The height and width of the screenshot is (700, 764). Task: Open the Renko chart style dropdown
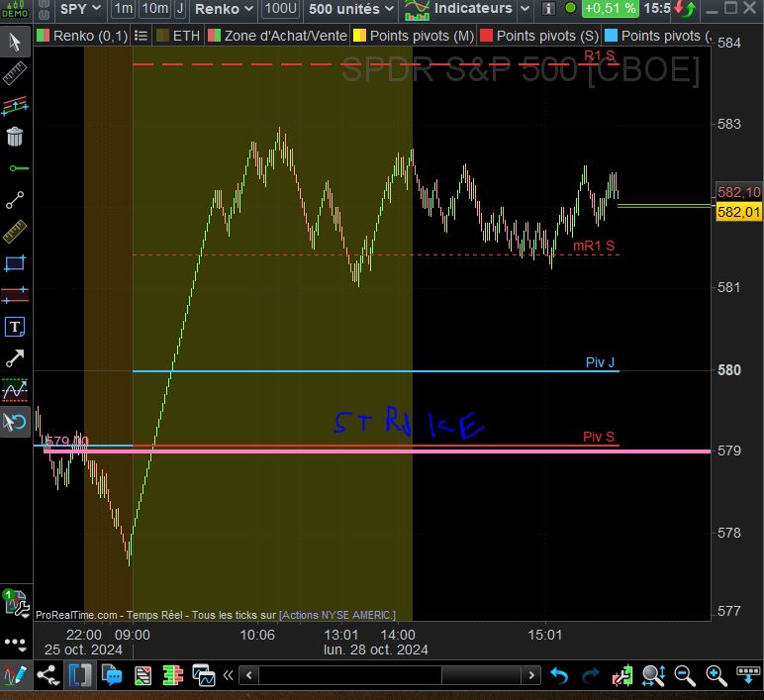tap(224, 9)
